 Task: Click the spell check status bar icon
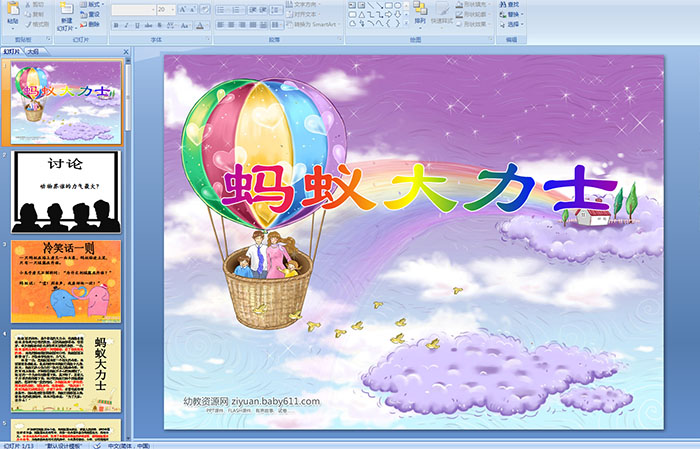pos(97,445)
